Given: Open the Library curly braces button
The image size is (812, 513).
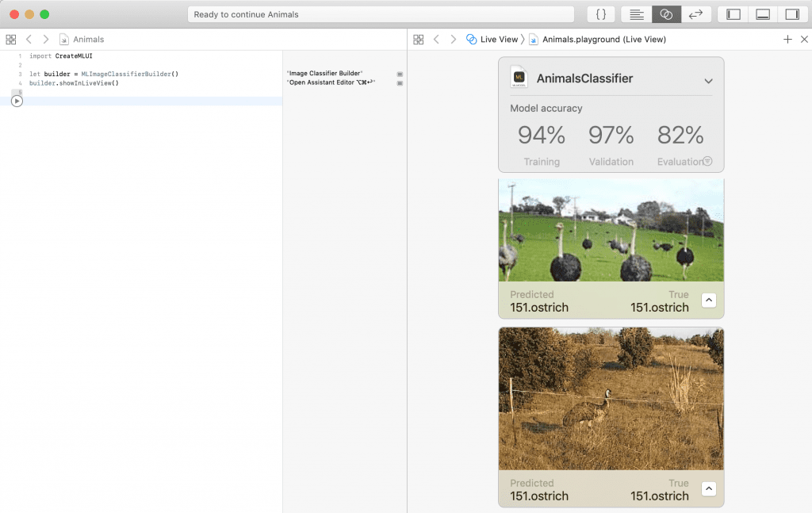Looking at the screenshot, I should point(601,14).
